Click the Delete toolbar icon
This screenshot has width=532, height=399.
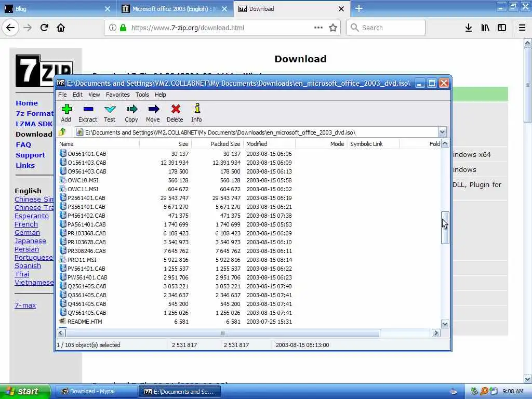175,109
